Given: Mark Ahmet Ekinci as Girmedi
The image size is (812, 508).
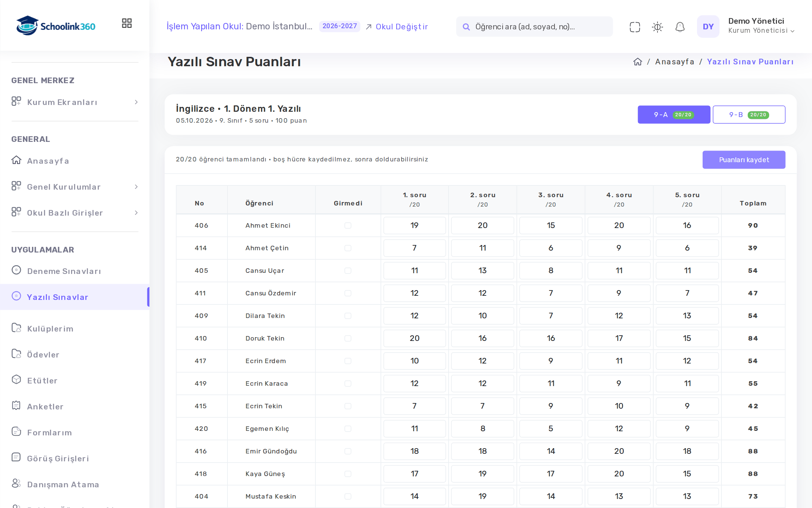Looking at the screenshot, I should [x=348, y=225].
